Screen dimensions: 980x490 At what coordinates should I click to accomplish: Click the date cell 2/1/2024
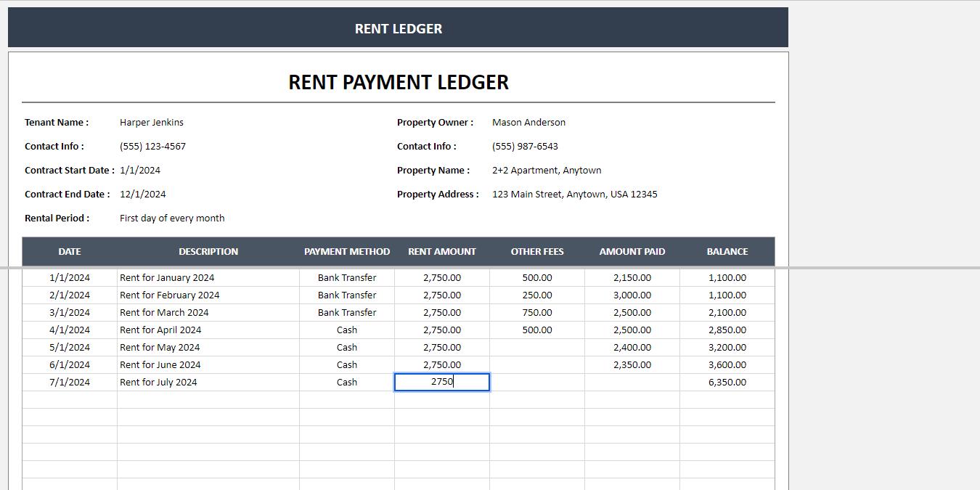tap(70, 295)
